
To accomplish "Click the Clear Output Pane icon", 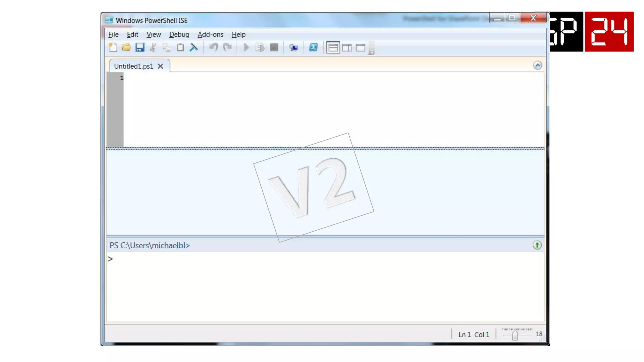I will click(194, 47).
